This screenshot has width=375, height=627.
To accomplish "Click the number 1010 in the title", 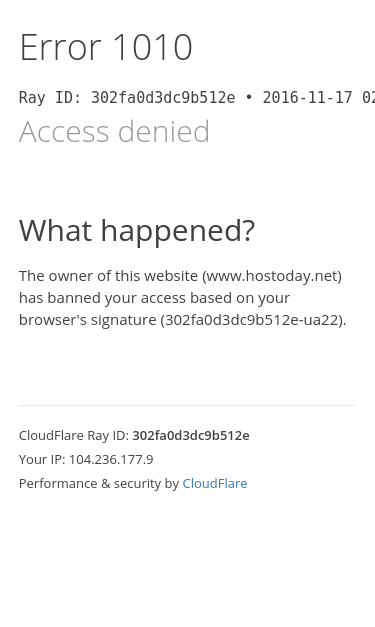I will coord(152,47).
